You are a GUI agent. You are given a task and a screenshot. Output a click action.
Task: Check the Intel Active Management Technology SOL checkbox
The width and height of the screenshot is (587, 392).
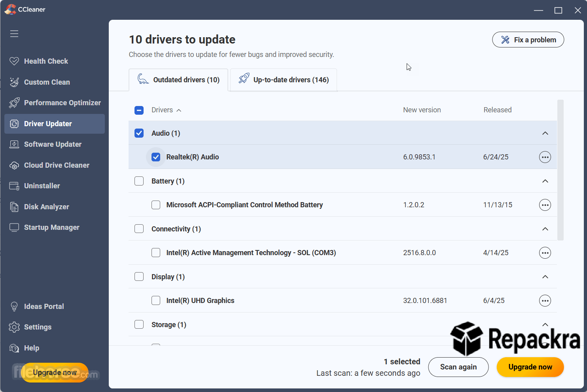point(156,253)
